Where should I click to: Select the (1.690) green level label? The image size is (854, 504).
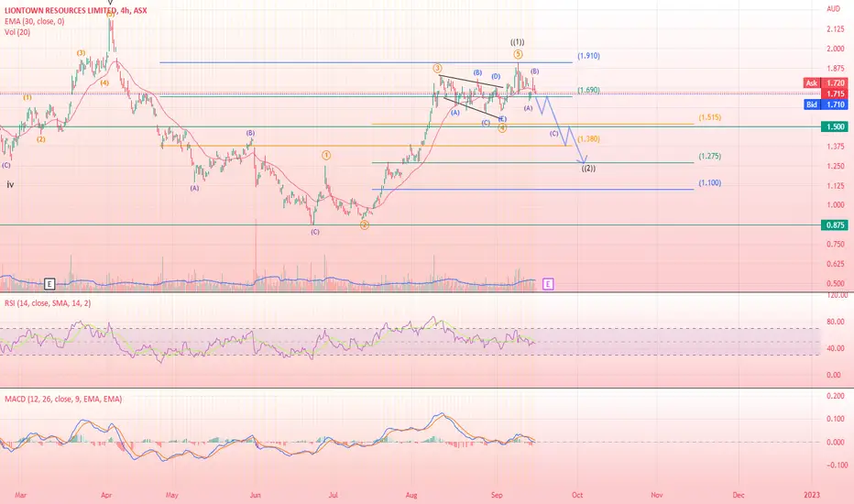[589, 90]
